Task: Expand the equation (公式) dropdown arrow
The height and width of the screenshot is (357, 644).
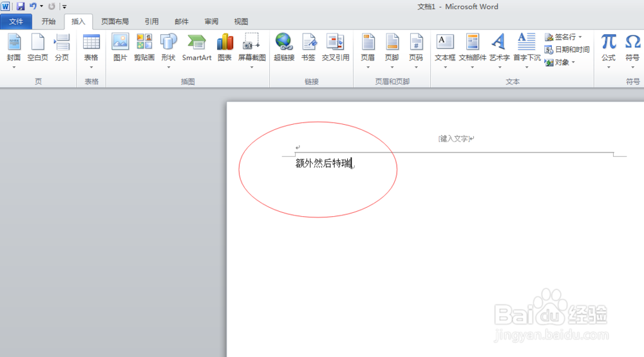Action: pos(609,68)
